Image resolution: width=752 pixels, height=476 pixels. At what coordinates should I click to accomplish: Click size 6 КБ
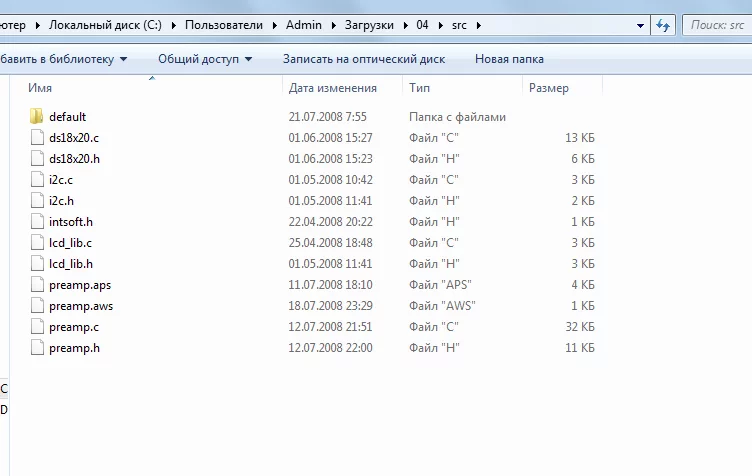coord(583,159)
